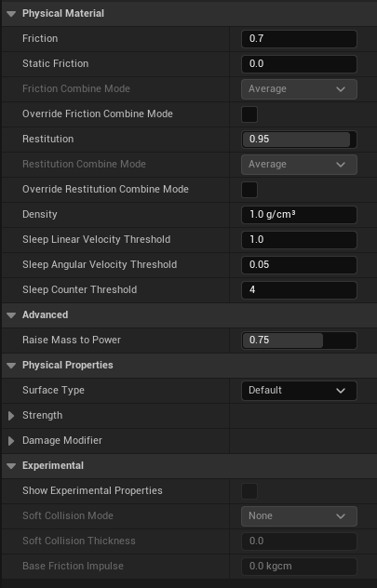Open the Friction Combine Mode dropdown
This screenshot has width=377, height=588.
[x=299, y=89]
